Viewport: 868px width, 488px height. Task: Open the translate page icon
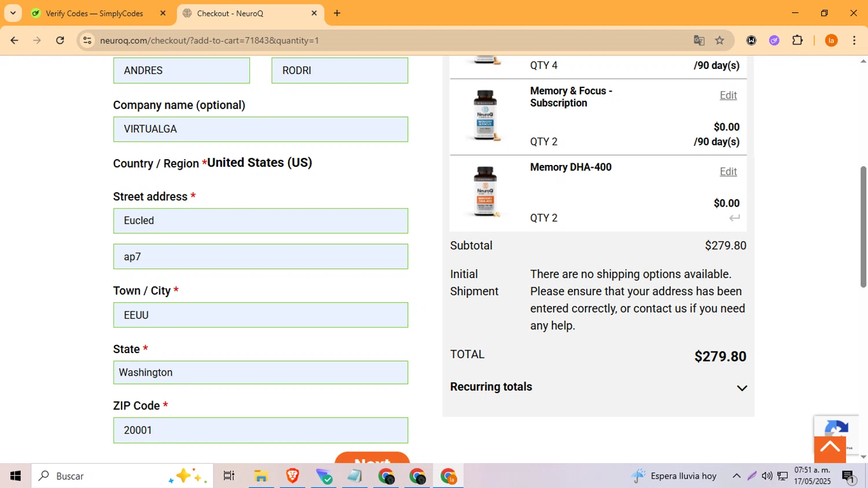(x=699, y=41)
